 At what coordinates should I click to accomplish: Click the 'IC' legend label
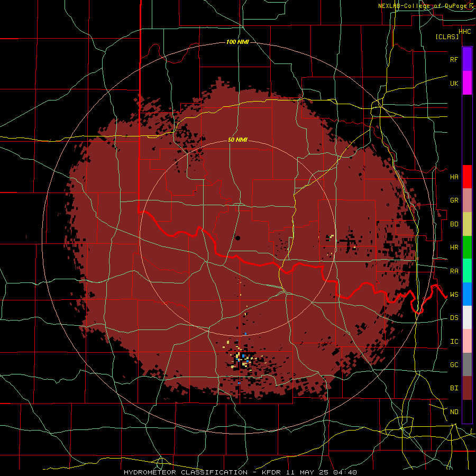[x=454, y=342]
